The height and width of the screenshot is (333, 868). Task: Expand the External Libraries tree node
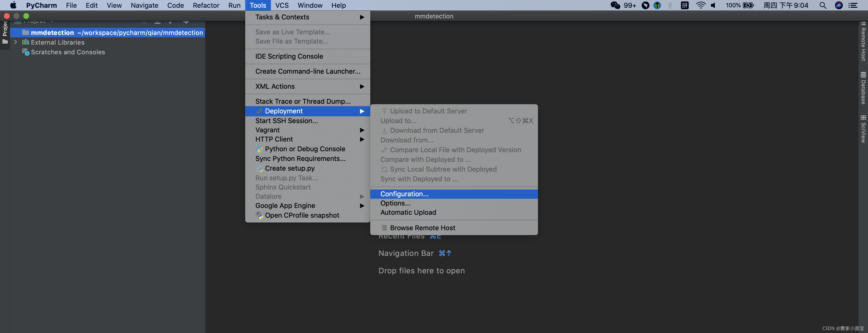coord(16,42)
